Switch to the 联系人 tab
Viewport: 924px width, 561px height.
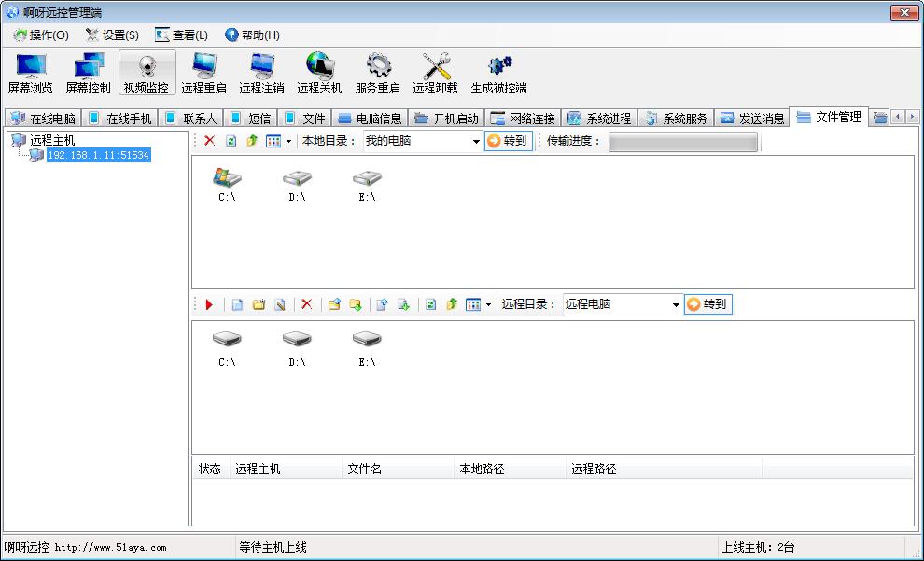click(x=191, y=119)
